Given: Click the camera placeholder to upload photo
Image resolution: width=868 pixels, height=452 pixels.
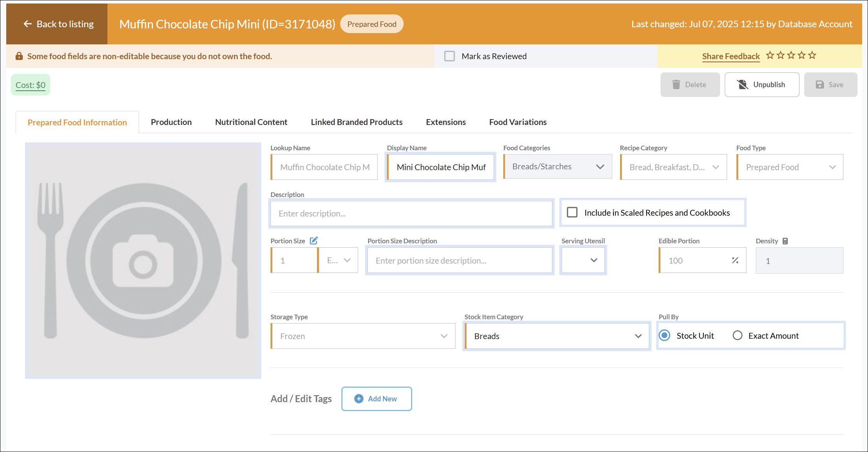Looking at the screenshot, I should (x=143, y=260).
